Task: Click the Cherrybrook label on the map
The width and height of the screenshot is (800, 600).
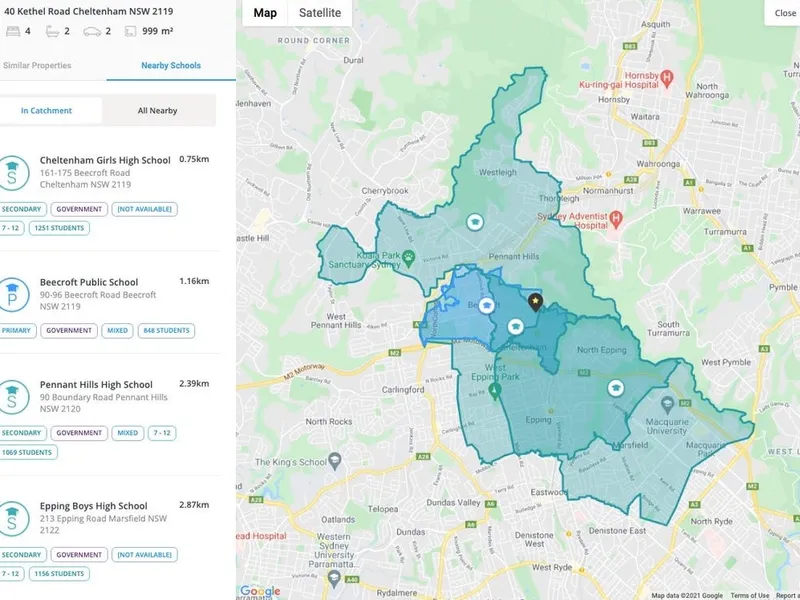Action: (x=385, y=190)
